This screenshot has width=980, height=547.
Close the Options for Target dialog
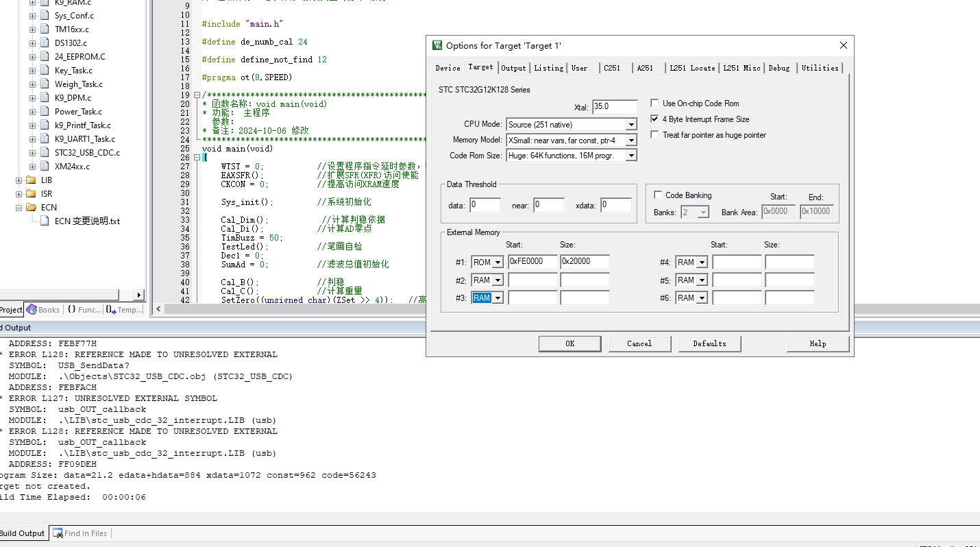[843, 45]
